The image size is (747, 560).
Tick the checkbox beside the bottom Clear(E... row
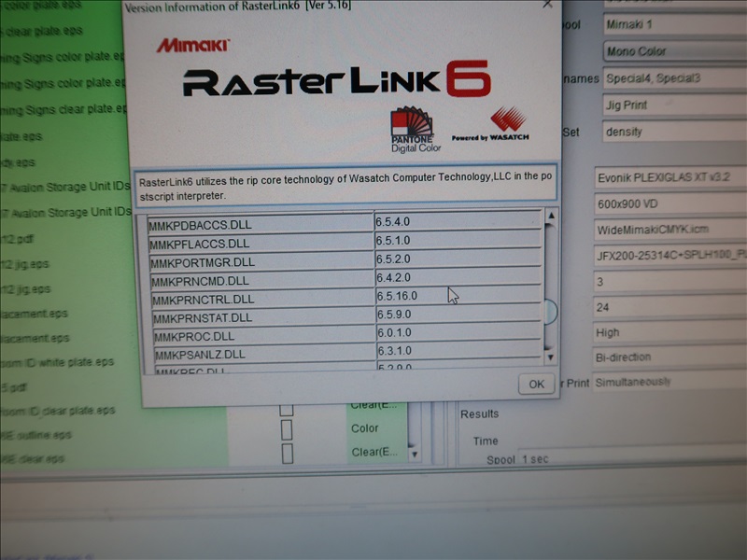pyautogui.click(x=287, y=453)
